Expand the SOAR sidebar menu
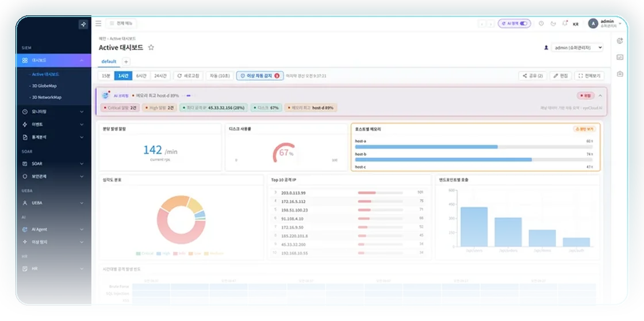The width and height of the screenshot is (644, 321). tap(81, 163)
